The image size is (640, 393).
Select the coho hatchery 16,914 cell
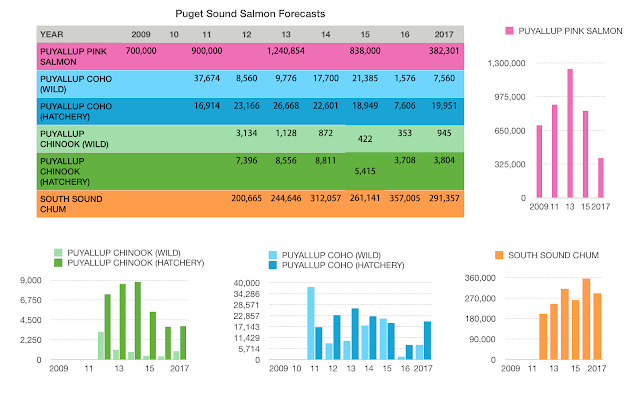[x=207, y=106]
